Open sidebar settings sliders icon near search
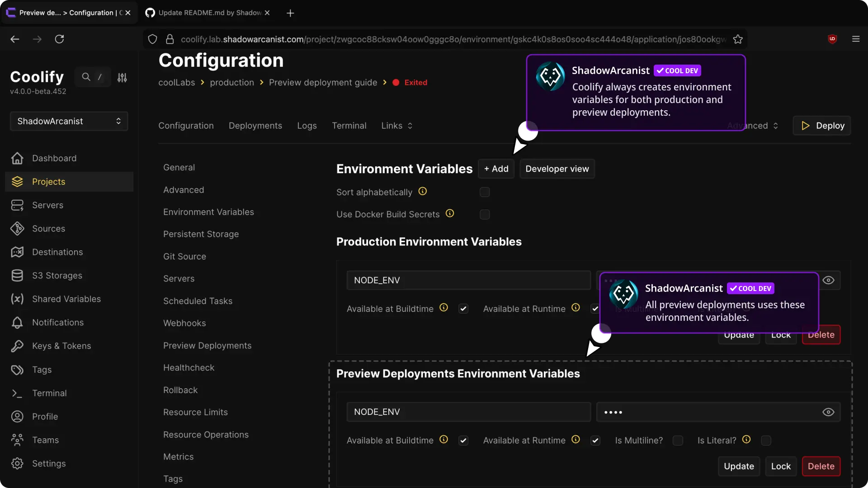This screenshot has height=488, width=868. tap(122, 77)
